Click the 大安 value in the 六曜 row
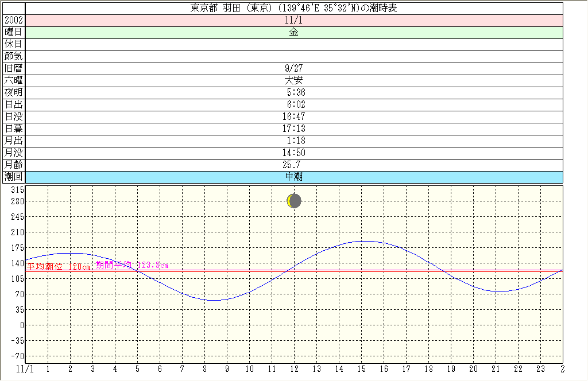This screenshot has height=381, width=588. click(294, 80)
